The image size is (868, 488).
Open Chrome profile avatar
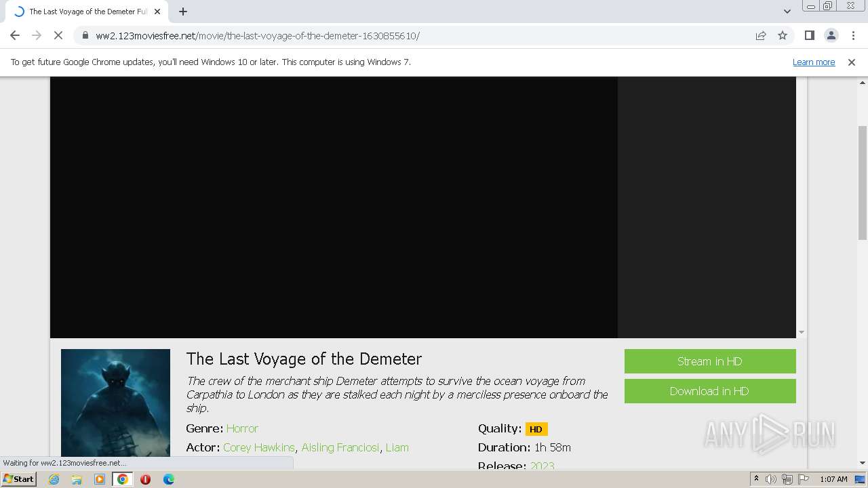(x=831, y=35)
